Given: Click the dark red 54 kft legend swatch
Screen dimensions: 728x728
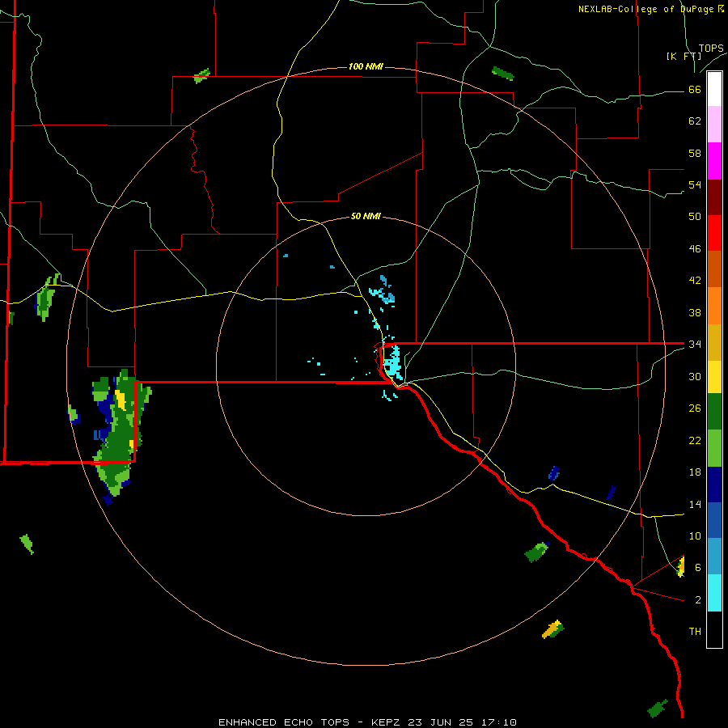Looking at the screenshot, I should [714, 197].
